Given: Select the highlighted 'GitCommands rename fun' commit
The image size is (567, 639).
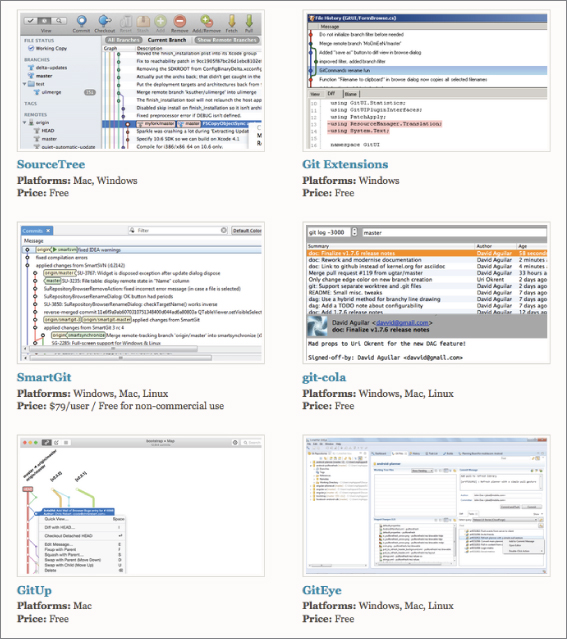Looking at the screenshot, I should (426, 71).
